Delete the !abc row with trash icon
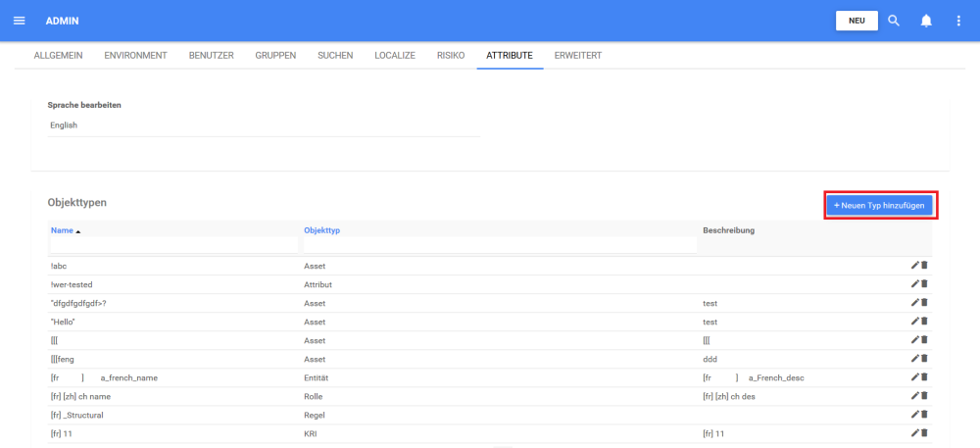Screen dimensions: 980x448 (x=924, y=266)
